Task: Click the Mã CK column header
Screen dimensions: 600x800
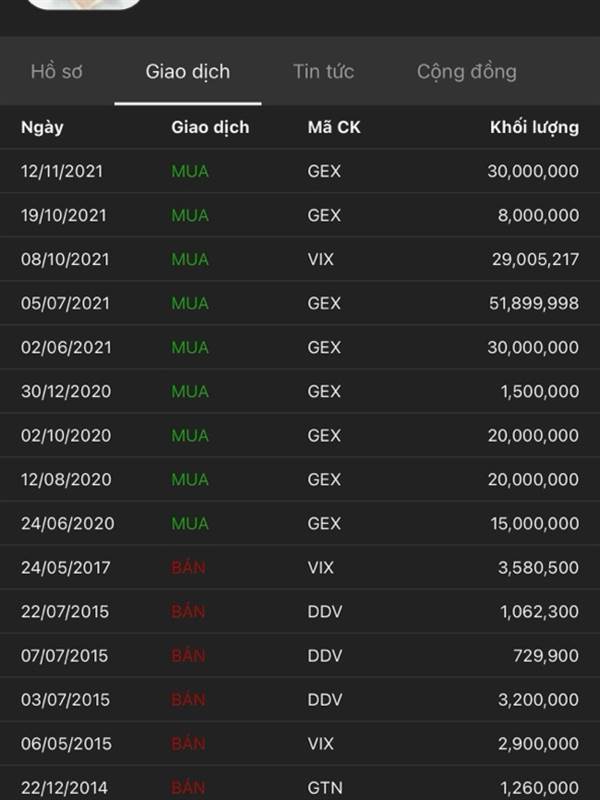Action: (x=334, y=127)
